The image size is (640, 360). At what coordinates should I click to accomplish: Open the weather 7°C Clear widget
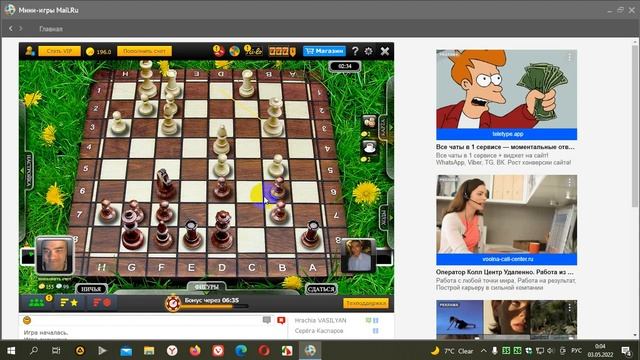tap(452, 351)
